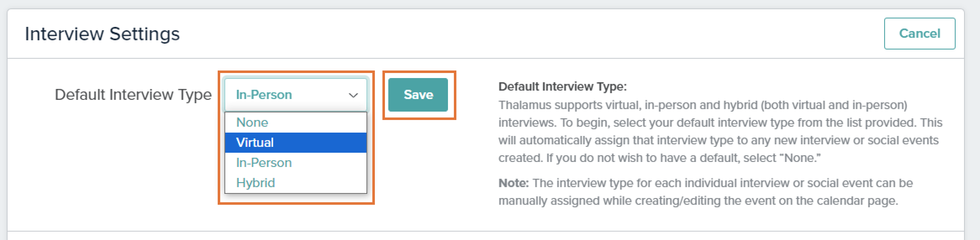Click the bold Default Interview Type: help heading
The height and width of the screenshot is (240, 980).
[562, 87]
